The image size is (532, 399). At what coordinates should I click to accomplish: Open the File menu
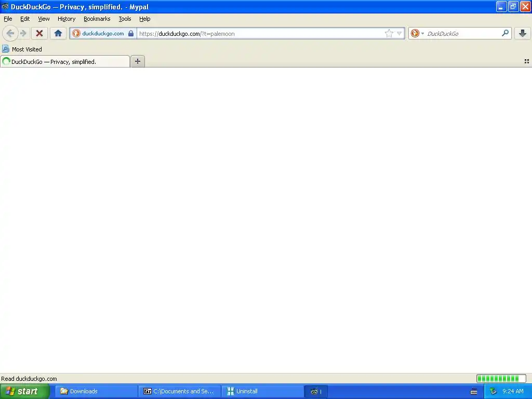tap(8, 19)
